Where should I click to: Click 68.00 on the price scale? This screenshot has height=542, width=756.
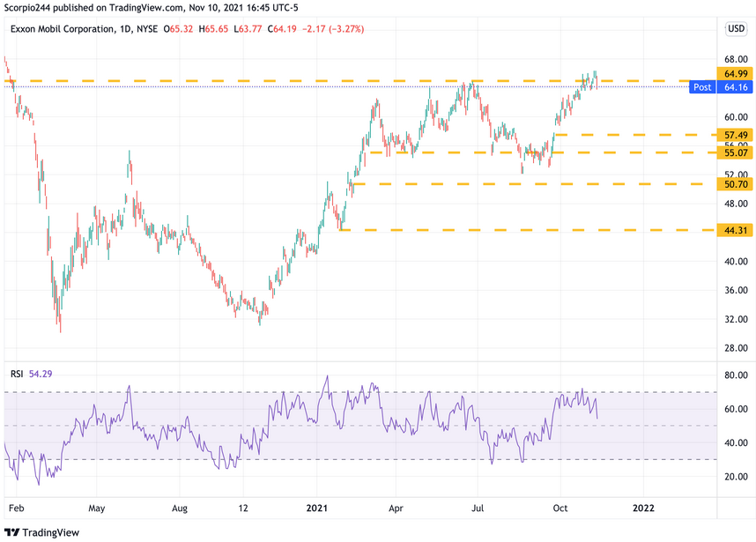tap(737, 59)
